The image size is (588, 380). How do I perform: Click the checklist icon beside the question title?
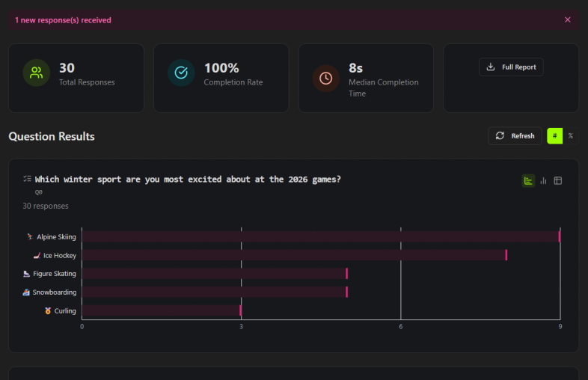coord(27,179)
